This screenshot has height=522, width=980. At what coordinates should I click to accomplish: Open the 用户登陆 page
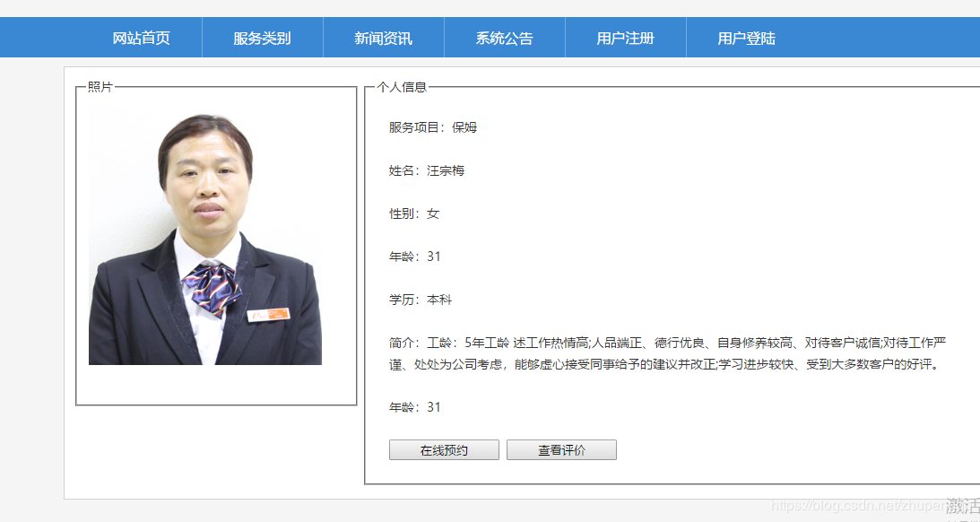746,39
